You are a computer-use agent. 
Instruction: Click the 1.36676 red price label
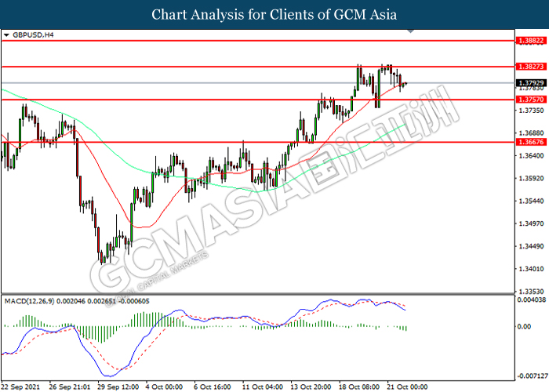point(531,142)
